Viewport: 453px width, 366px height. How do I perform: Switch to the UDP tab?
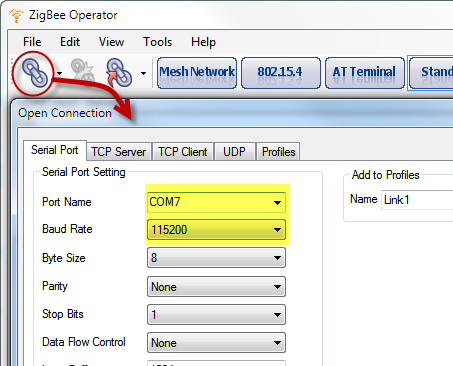pos(235,152)
